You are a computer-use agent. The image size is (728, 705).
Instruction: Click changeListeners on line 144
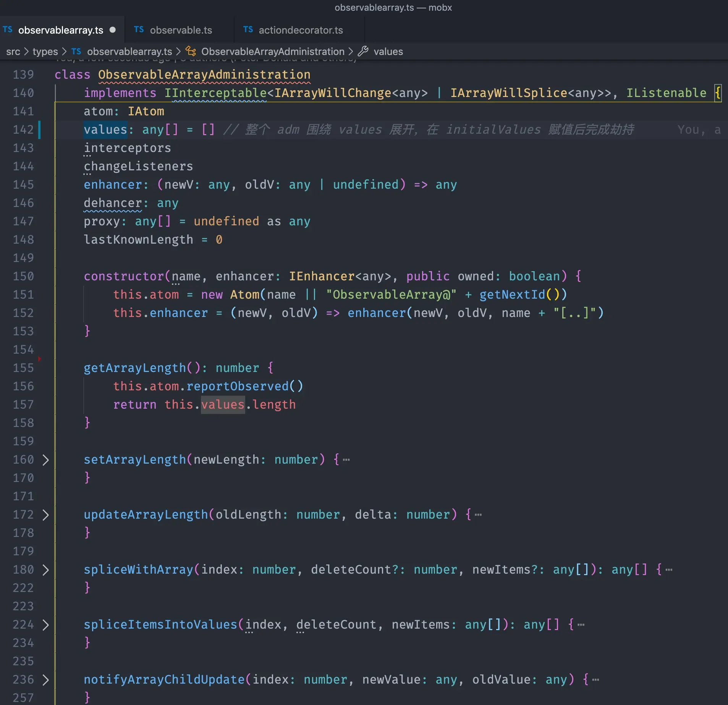click(x=138, y=167)
